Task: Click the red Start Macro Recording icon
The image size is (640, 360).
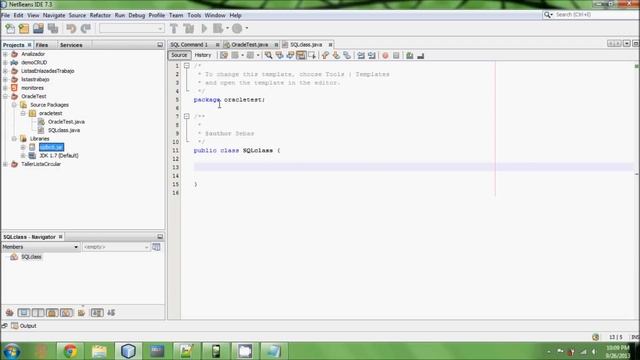Action: (385, 55)
